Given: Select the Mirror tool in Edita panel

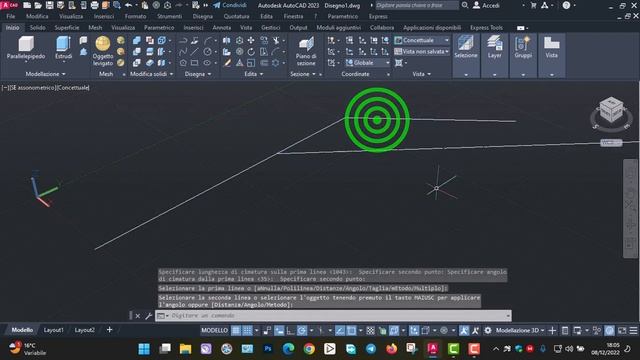Looking at the screenshot, I should point(227,40).
